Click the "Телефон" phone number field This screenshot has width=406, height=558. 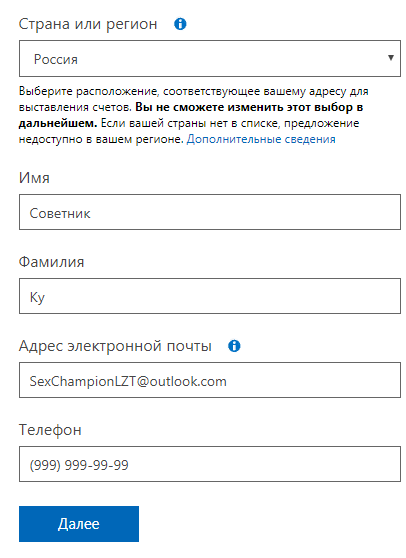pos(210,464)
